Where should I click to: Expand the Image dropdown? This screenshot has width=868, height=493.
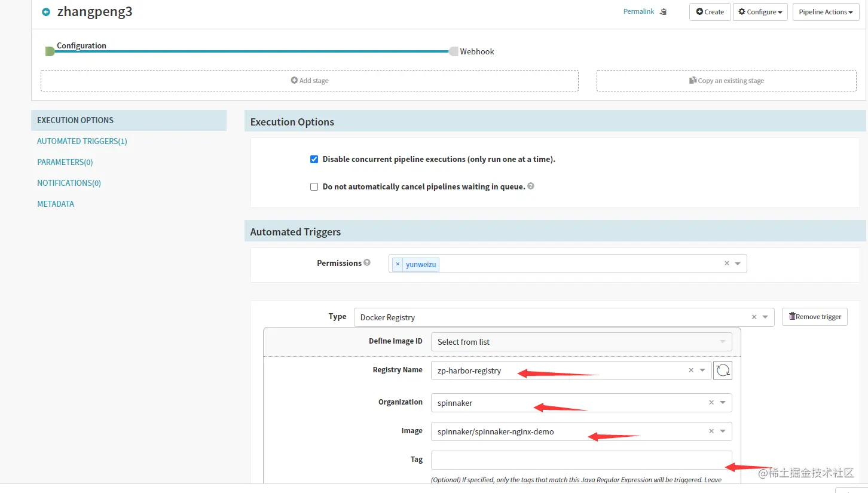click(x=723, y=431)
